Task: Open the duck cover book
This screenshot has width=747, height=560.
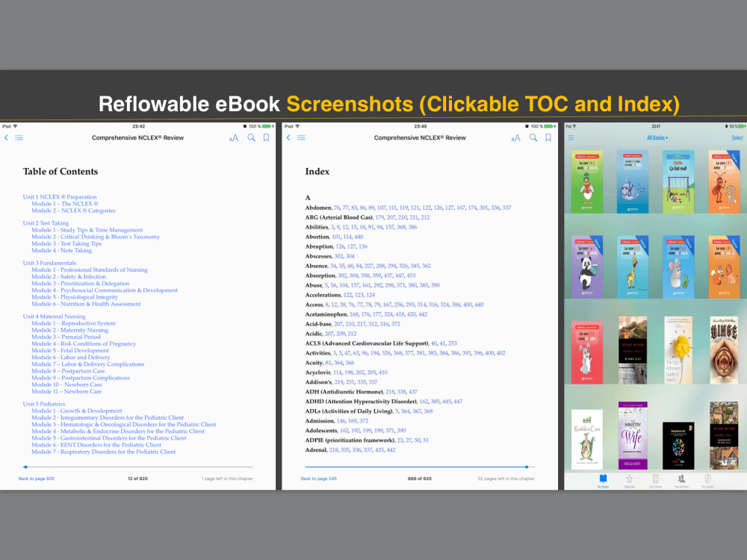Action: (x=586, y=182)
